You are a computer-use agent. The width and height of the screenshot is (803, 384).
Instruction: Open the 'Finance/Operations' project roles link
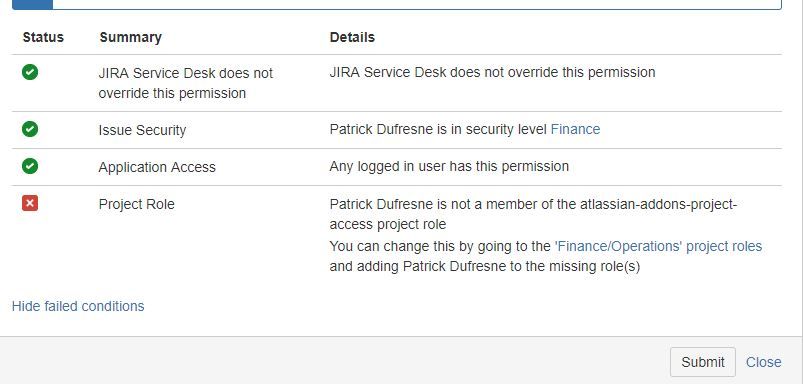click(659, 246)
